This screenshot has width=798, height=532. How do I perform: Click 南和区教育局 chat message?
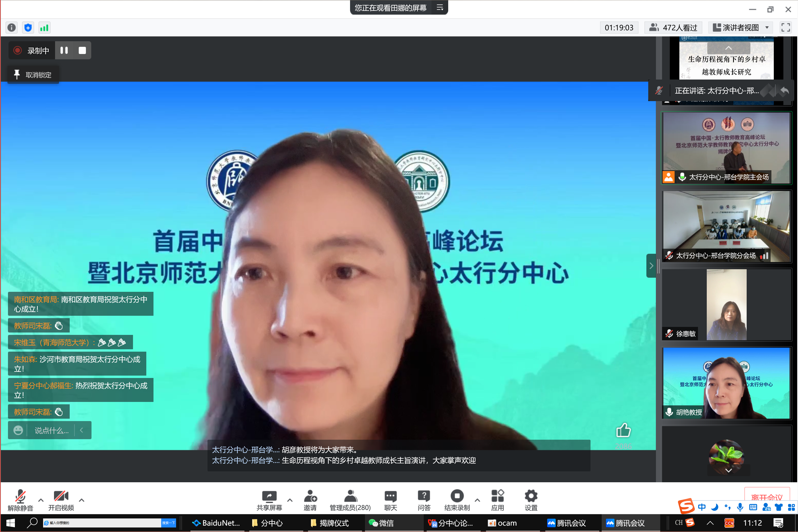(x=80, y=304)
